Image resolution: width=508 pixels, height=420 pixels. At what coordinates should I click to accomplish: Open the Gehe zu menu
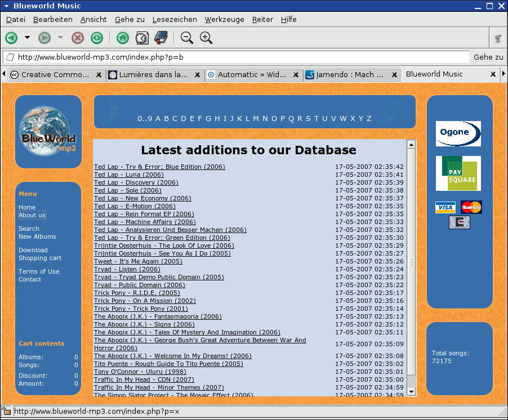pyautogui.click(x=130, y=20)
